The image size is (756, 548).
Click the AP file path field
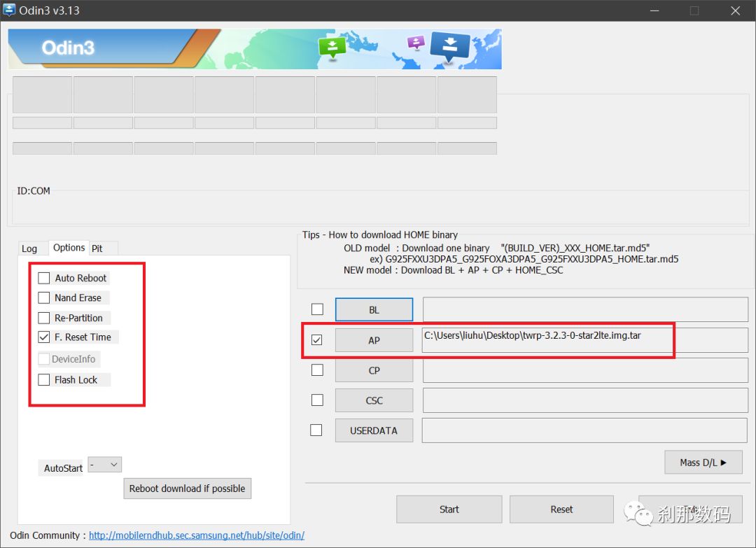pyautogui.click(x=546, y=340)
